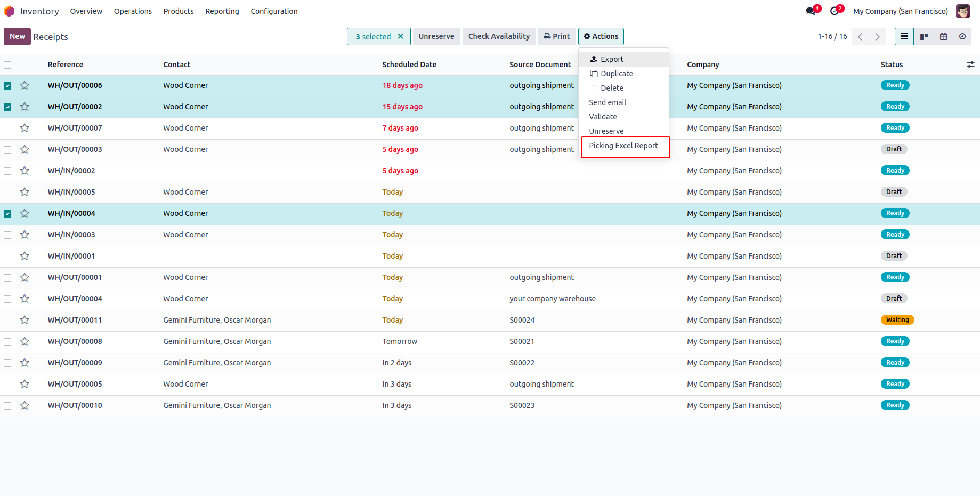Expand the My Company (San Francisco) switcher
The height and width of the screenshot is (496, 980).
coord(900,11)
